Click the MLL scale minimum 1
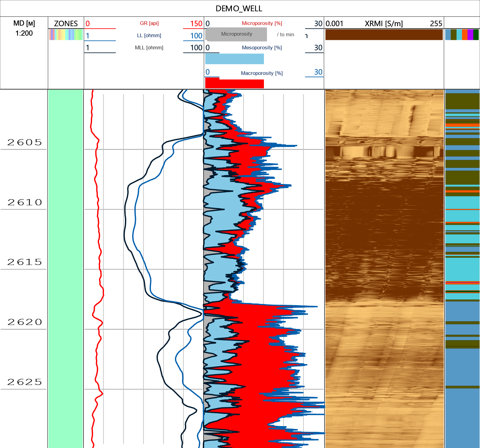 coord(88,48)
